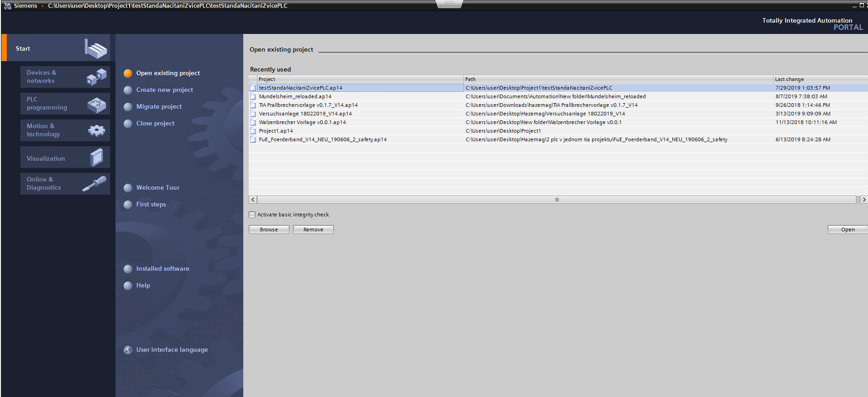Sort by the Project column header
868x397 pixels.
pyautogui.click(x=360, y=79)
